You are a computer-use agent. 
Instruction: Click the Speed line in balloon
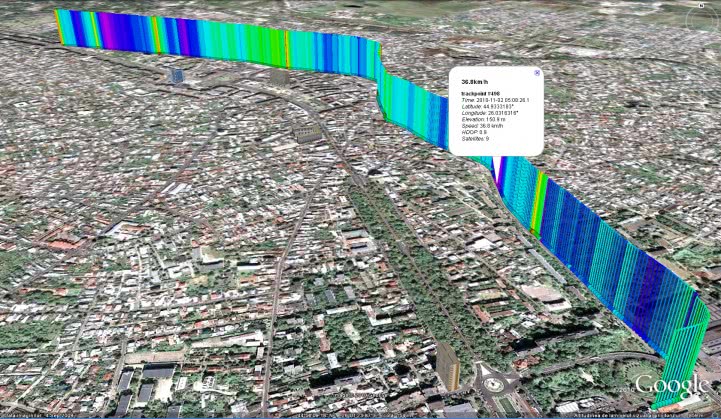[480, 126]
